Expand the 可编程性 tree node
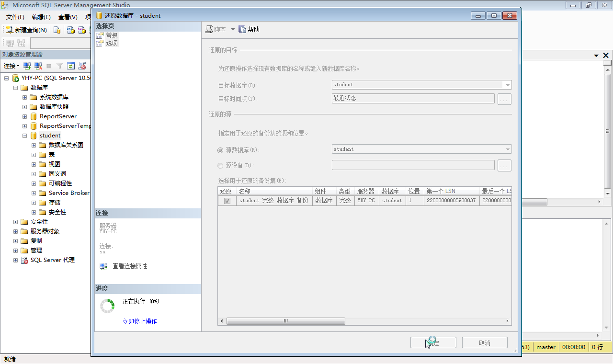 click(x=34, y=183)
